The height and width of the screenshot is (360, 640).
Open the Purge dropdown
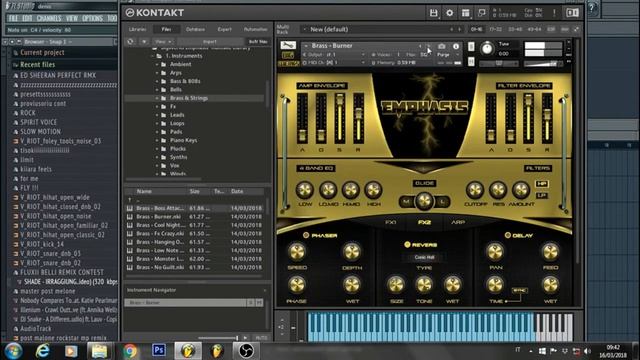point(448,54)
